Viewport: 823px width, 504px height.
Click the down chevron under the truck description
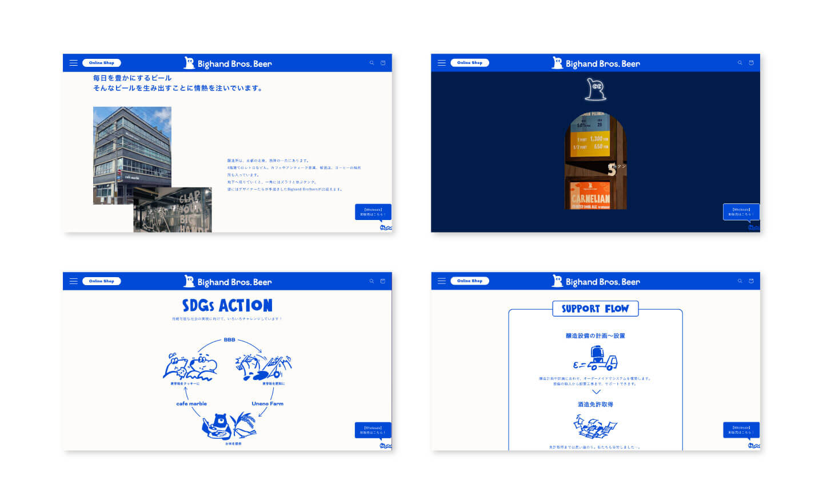pos(596,392)
